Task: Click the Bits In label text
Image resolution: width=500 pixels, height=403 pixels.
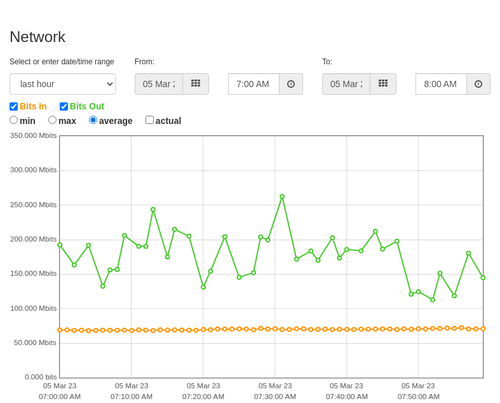Action: tap(33, 106)
